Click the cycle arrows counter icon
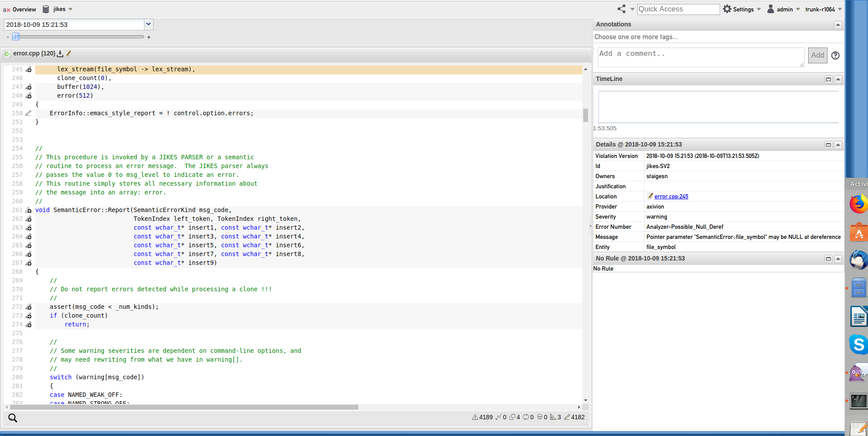The height and width of the screenshot is (436, 868). [526, 417]
